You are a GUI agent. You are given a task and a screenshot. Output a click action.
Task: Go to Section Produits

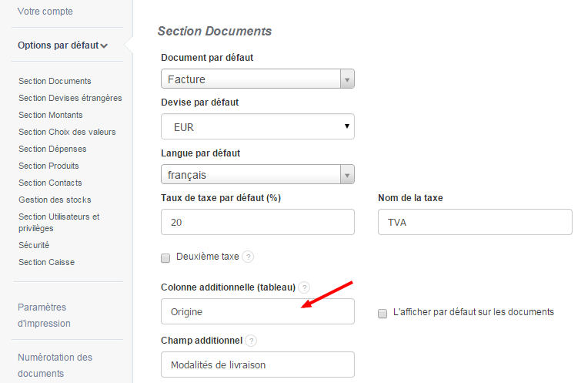coord(48,166)
